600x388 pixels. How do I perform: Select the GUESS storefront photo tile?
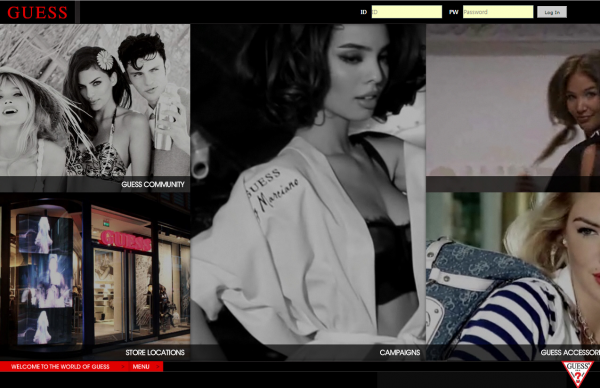click(x=95, y=269)
